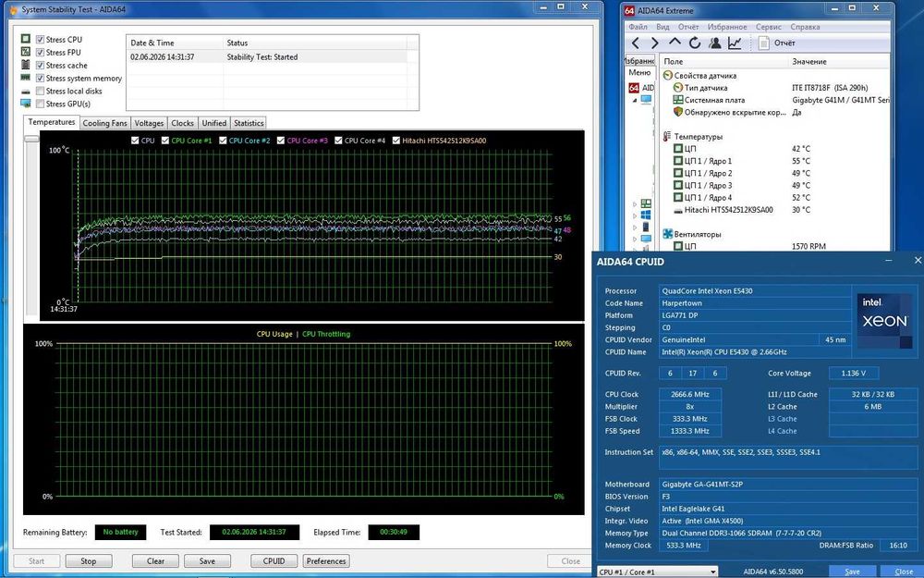Click Save in System Stability Test
Screen dimensions: 924x578
tap(207, 561)
